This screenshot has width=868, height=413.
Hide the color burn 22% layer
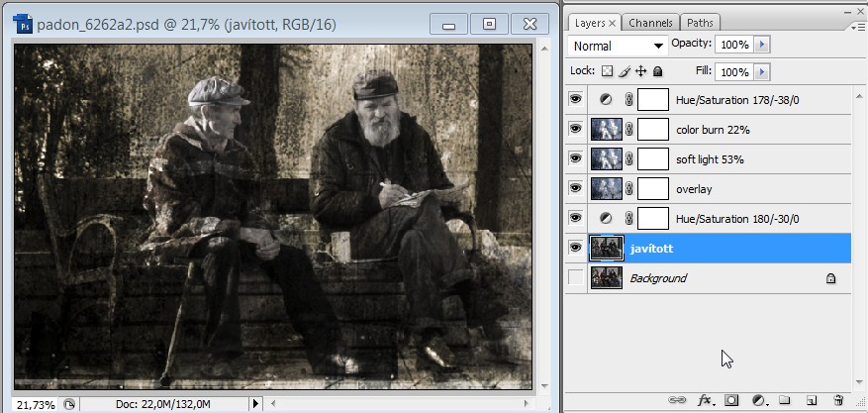pos(576,129)
